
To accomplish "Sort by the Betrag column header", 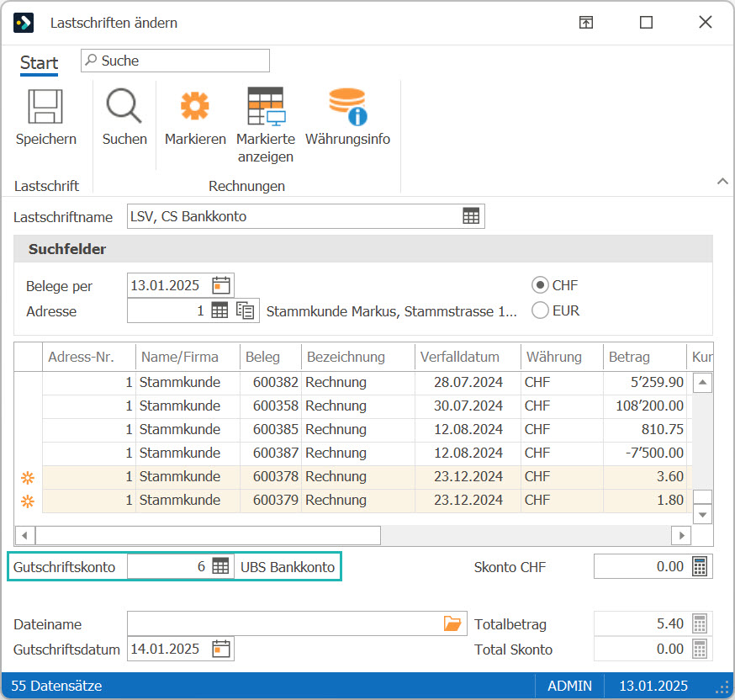I will [645, 357].
